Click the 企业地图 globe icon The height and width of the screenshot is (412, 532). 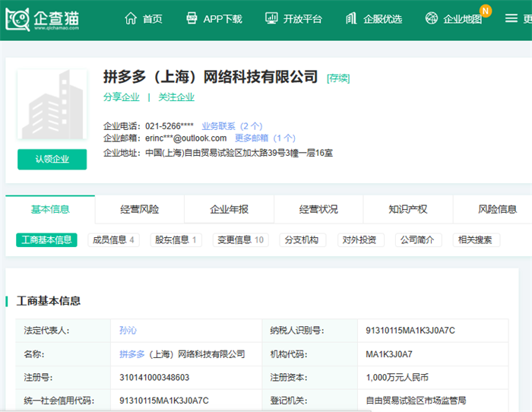click(x=432, y=18)
